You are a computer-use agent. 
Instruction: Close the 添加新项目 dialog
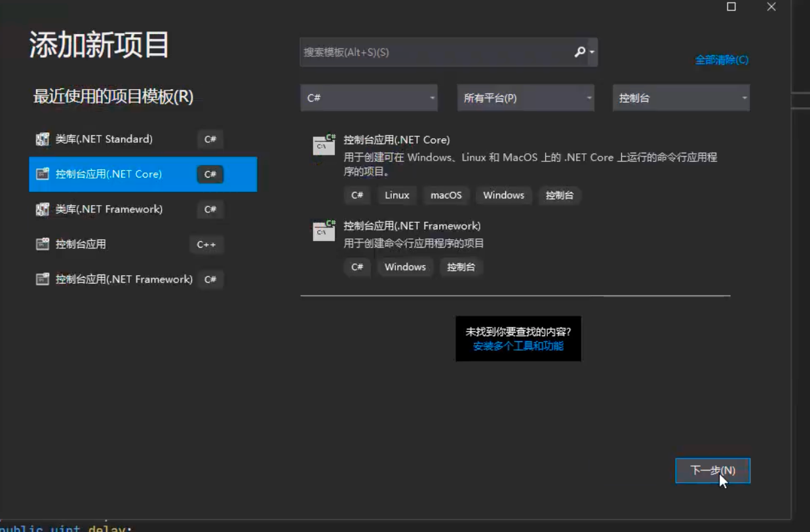click(x=771, y=7)
